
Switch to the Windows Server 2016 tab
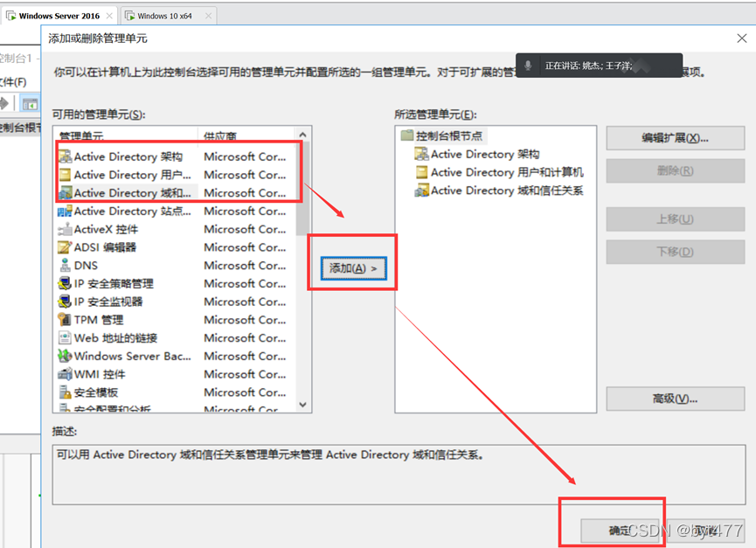(59, 16)
